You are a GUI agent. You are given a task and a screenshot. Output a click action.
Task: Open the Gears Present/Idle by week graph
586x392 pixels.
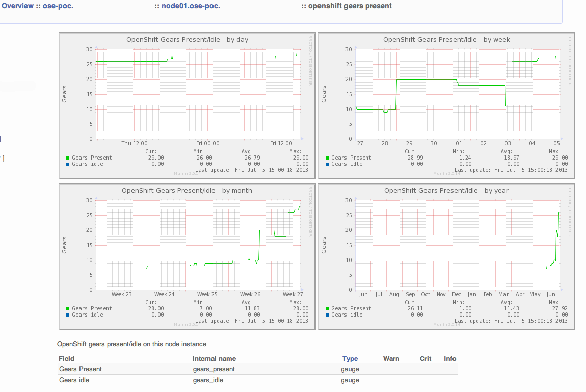click(446, 106)
